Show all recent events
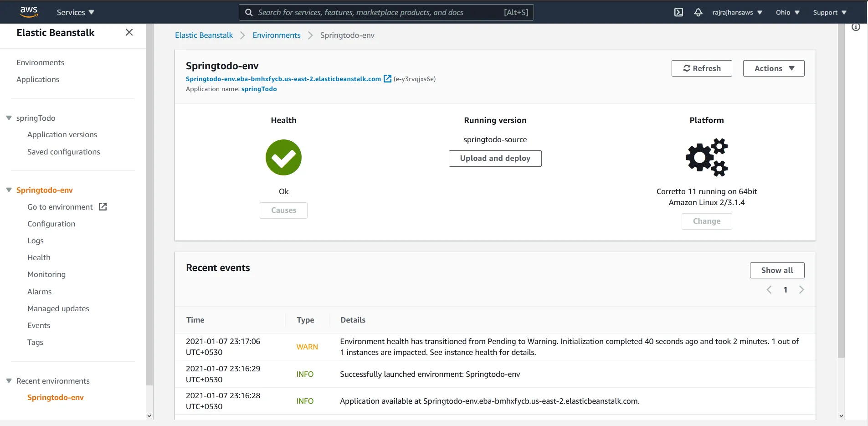This screenshot has width=868, height=426. coord(776,270)
